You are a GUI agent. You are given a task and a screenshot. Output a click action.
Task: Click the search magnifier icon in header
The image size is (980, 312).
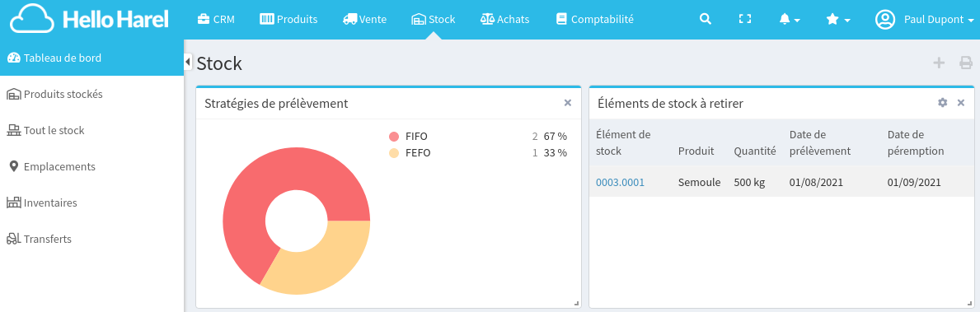(705, 19)
